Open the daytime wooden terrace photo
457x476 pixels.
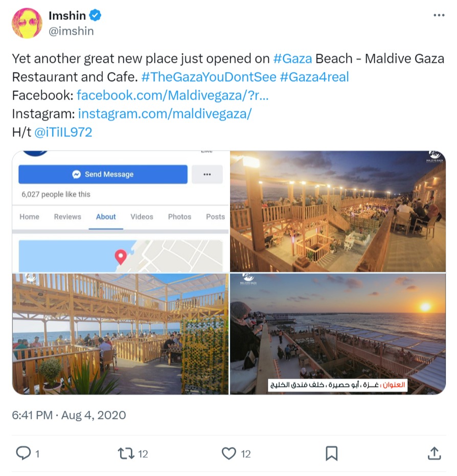pyautogui.click(x=121, y=334)
